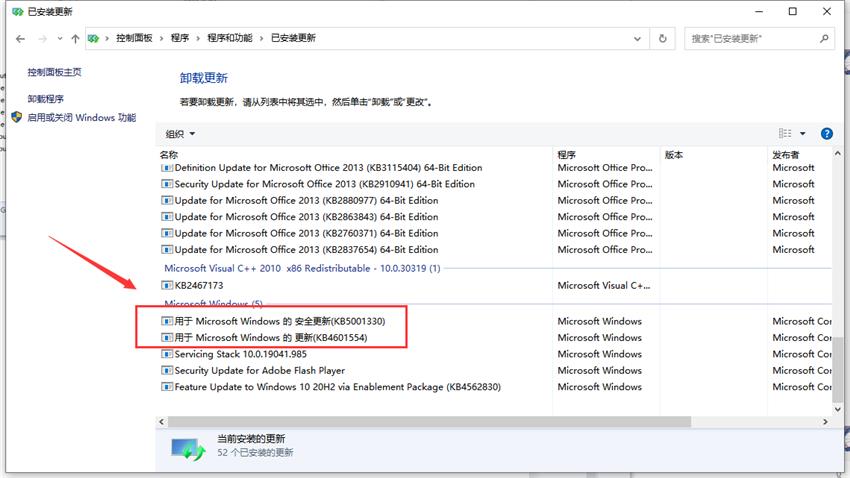Click icon beside KB3115404 Definition Update

click(167, 168)
